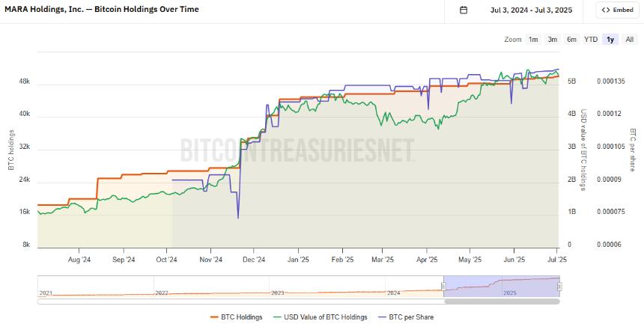This screenshot has width=644, height=330.
Task: Click 2023 in the navigator timeline
Action: 278,293
